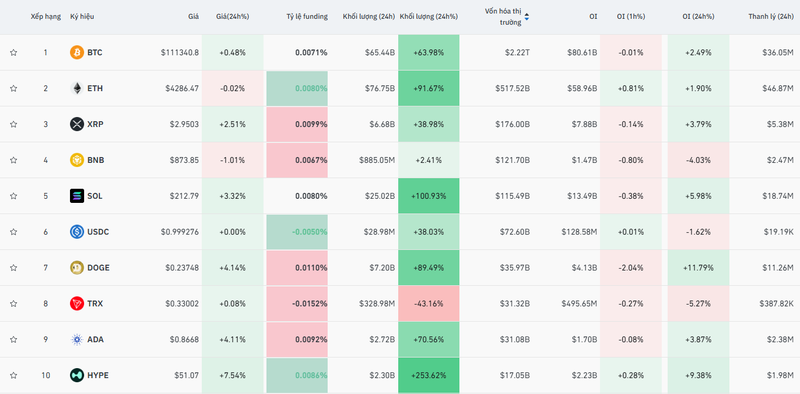This screenshot has width=800, height=394.
Task: Click HYPE +253.62% volume change cell
Action: coord(429,375)
